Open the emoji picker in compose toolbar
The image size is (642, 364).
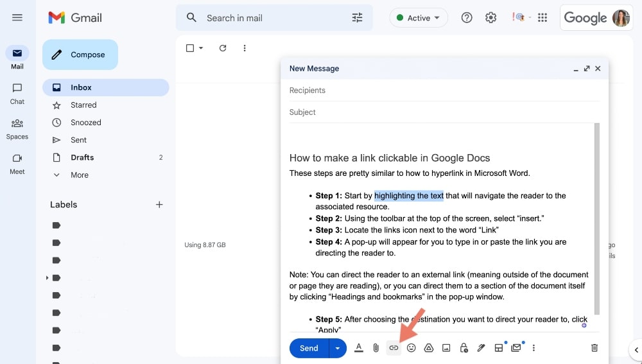[412, 348]
